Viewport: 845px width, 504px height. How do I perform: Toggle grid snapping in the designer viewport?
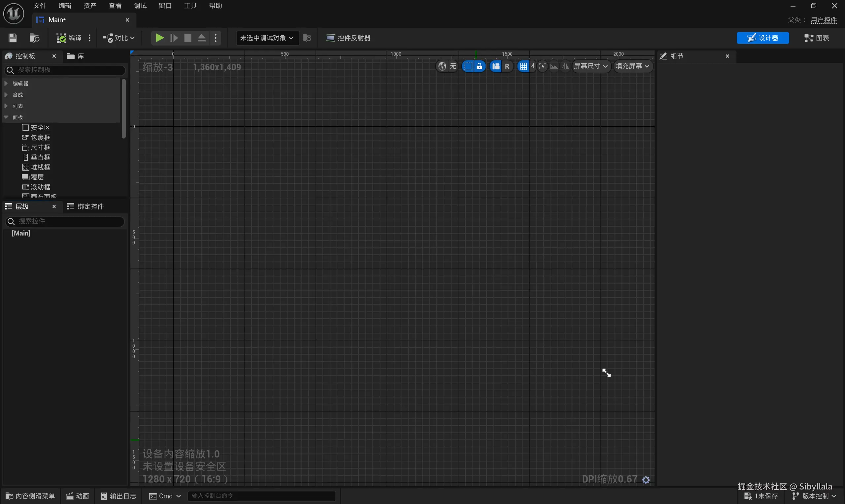click(523, 66)
